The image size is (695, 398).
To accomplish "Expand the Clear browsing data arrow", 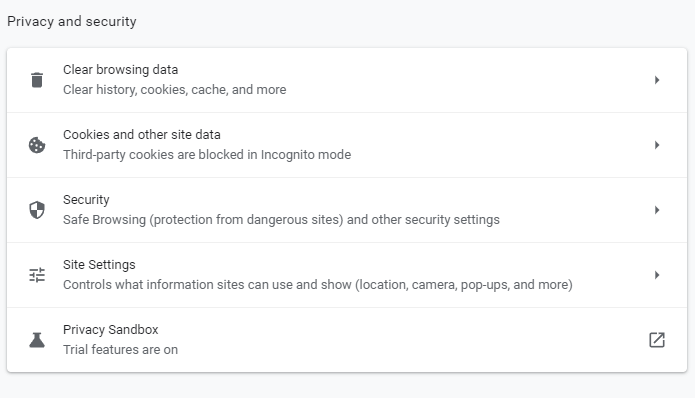I will [657, 80].
